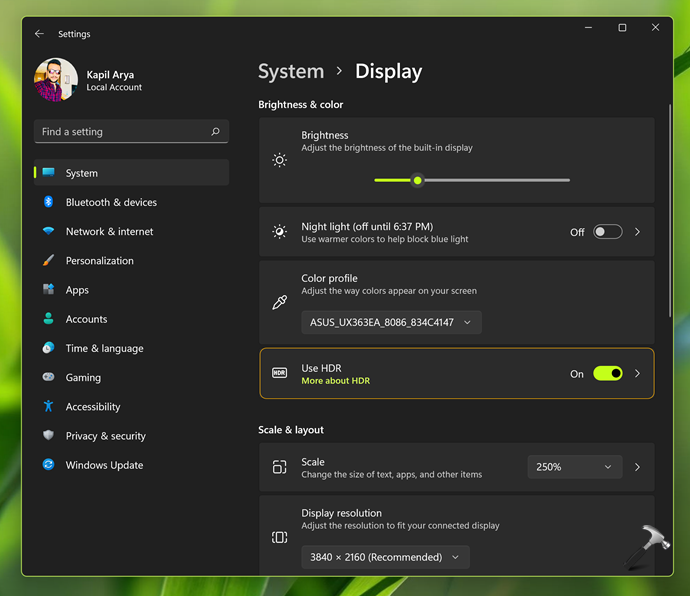Click the Privacy & security shield icon
Viewport: 690px width, 596px height.
(48, 435)
